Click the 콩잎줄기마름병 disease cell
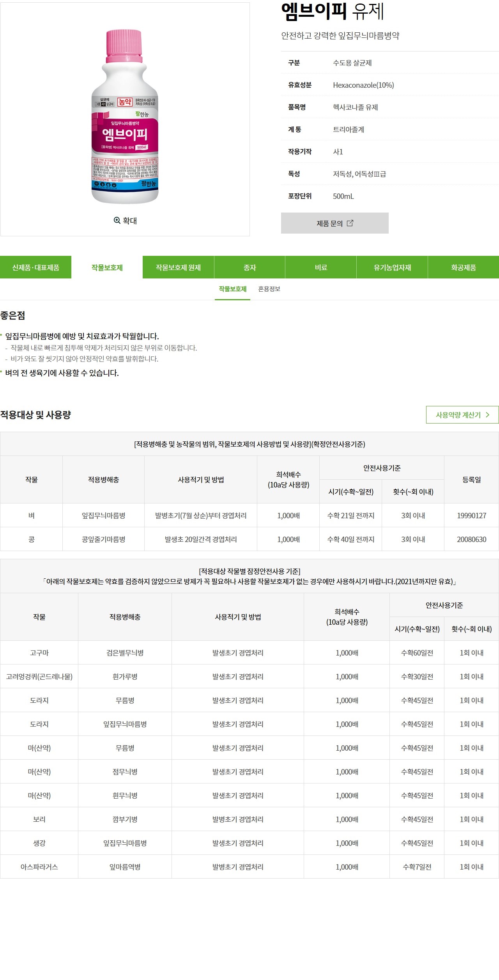This screenshot has width=499, height=980. click(x=103, y=539)
